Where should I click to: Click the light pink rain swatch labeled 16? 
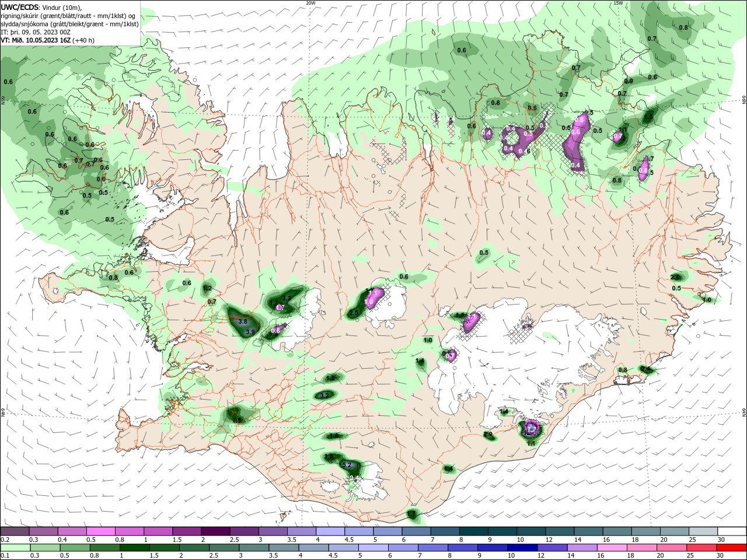[613, 548]
